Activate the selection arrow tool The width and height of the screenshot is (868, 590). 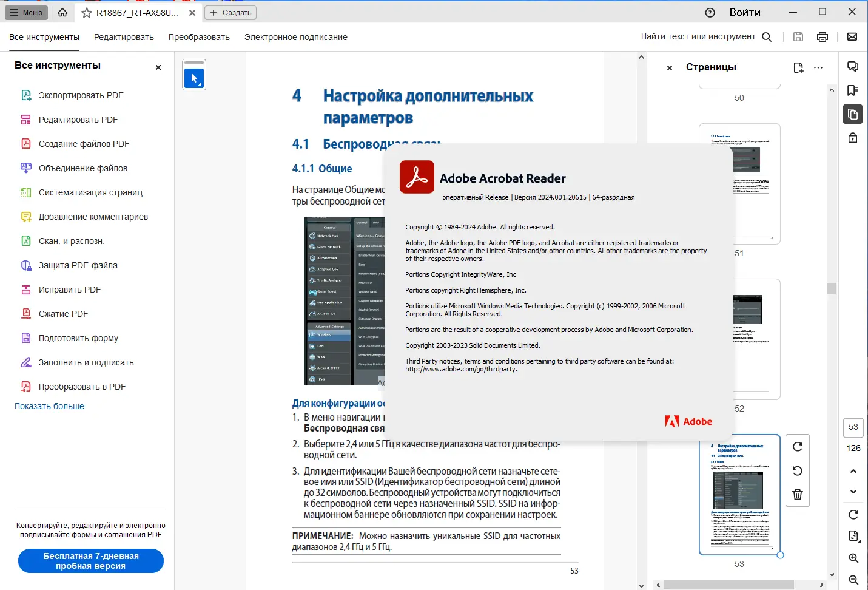(194, 78)
